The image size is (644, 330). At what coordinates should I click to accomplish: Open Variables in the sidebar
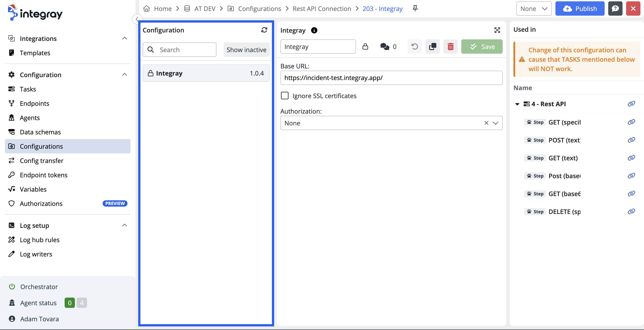point(33,189)
